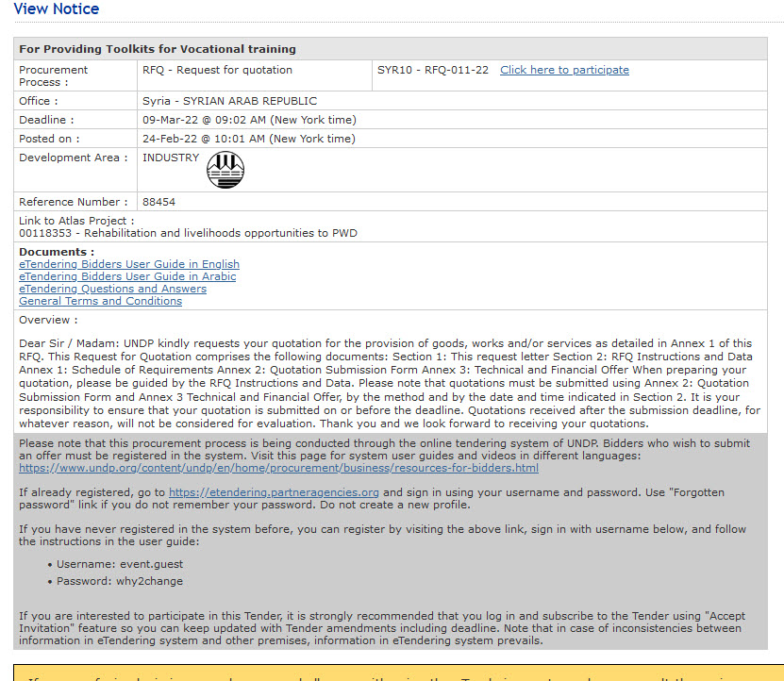This screenshot has width=784, height=681.
Task: Click the Syria office value
Action: coord(229,101)
